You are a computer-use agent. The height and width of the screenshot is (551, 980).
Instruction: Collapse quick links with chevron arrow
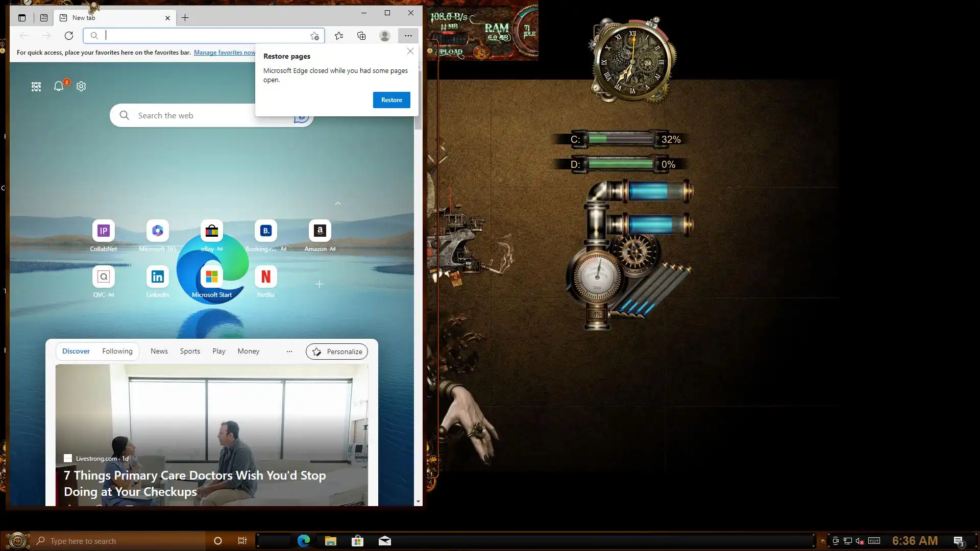click(337, 204)
